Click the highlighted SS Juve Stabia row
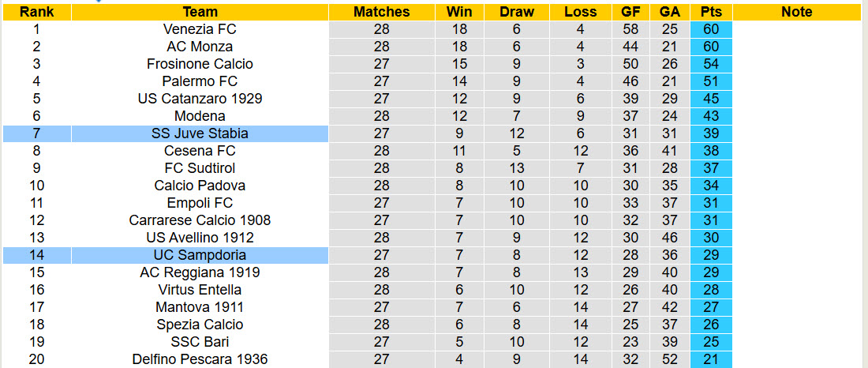This screenshot has height=368, width=868. (x=200, y=133)
